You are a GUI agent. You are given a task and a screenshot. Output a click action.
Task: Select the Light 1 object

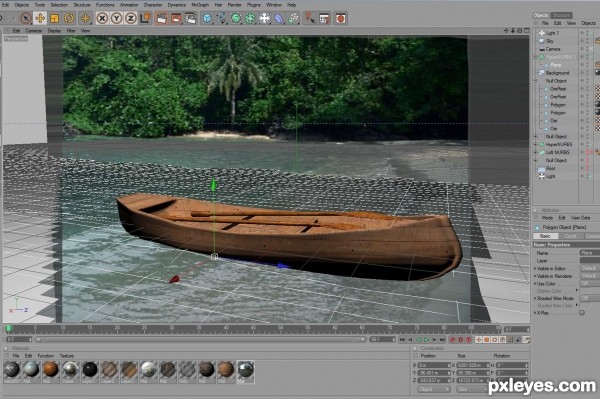click(x=552, y=33)
